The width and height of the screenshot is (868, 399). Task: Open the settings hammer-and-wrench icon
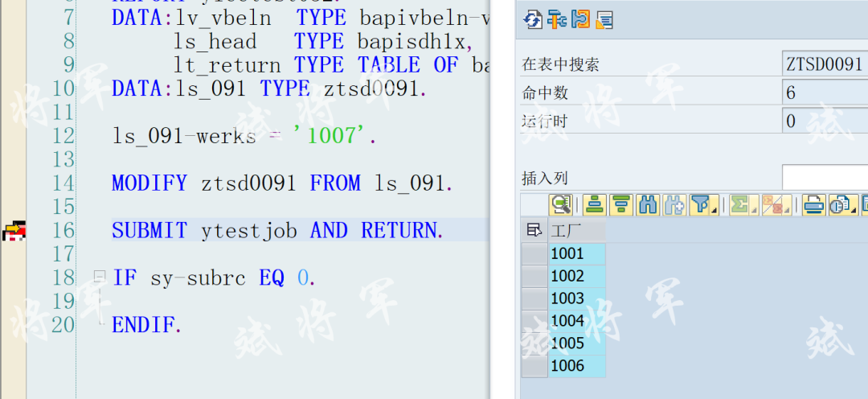coord(557,20)
